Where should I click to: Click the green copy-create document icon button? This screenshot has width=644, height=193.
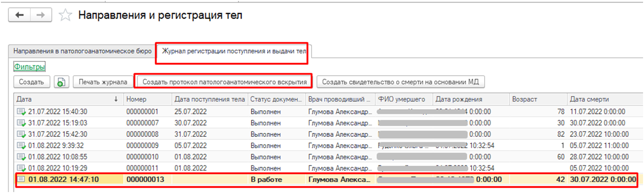tap(60, 82)
